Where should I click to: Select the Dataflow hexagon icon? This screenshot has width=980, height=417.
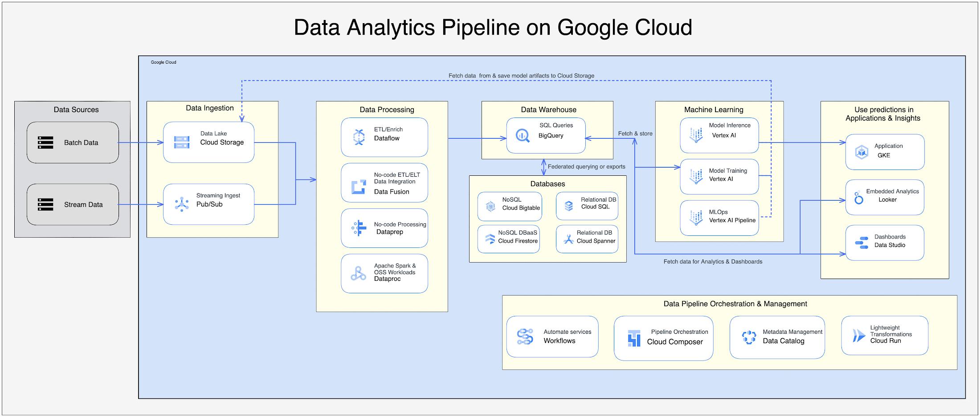tap(359, 137)
